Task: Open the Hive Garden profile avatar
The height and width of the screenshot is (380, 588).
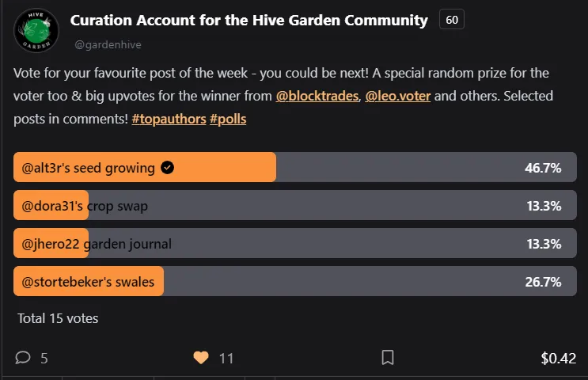Action: coord(36,30)
